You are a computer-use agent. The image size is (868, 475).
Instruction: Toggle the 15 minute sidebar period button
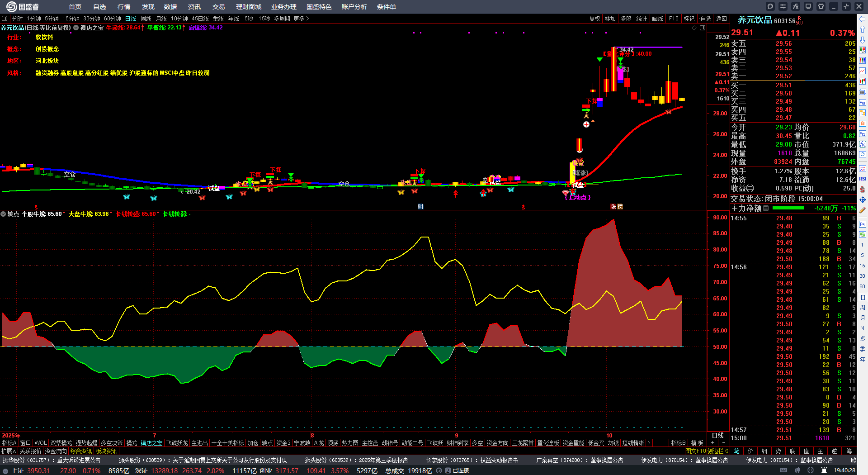(863, 266)
